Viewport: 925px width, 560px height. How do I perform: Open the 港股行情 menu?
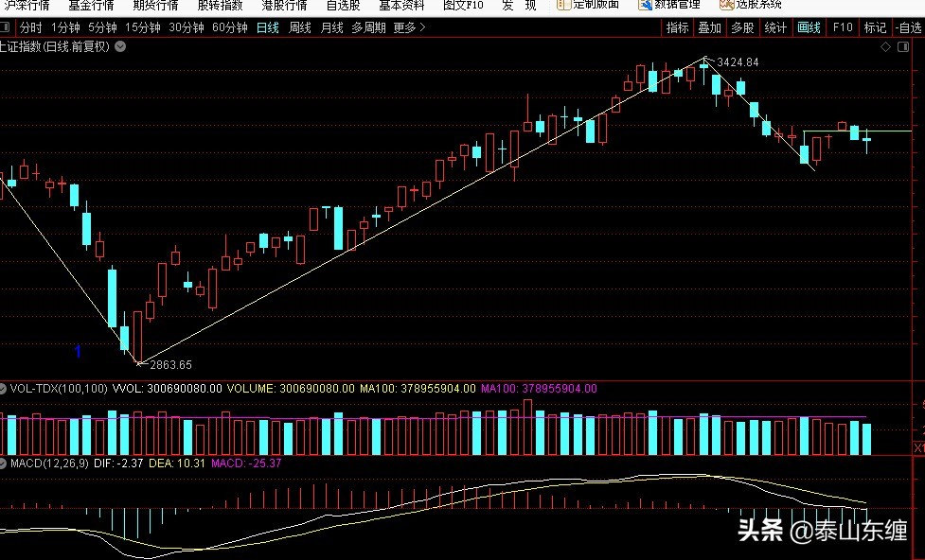(284, 6)
